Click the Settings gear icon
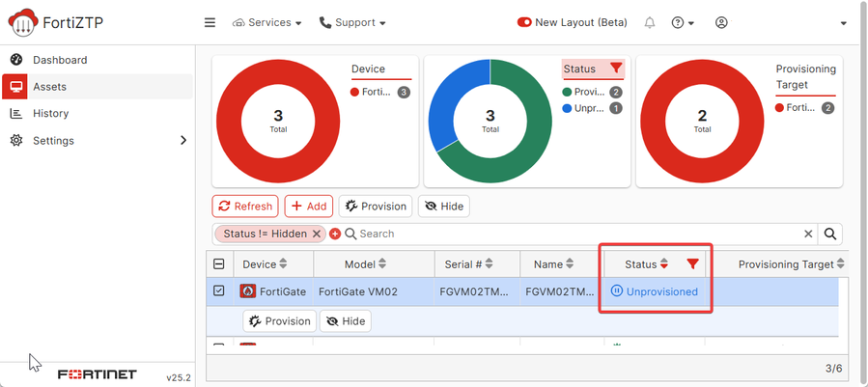The image size is (868, 387). pos(16,141)
